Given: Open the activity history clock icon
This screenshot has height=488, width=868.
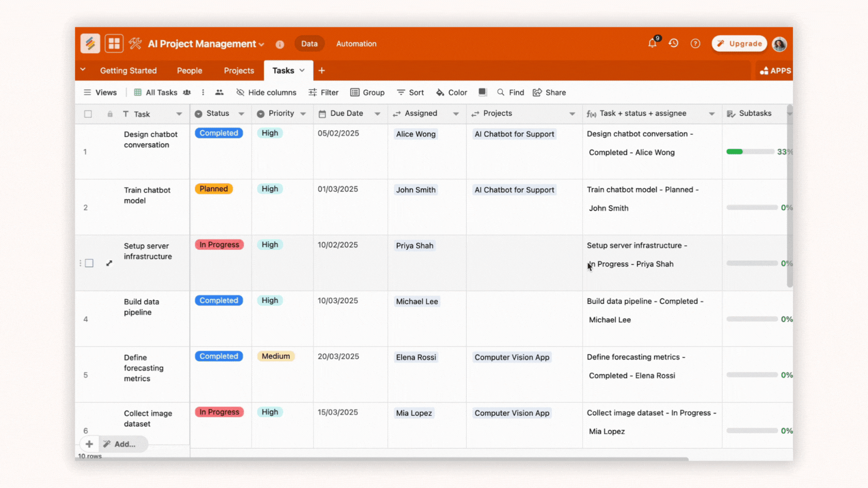Looking at the screenshot, I should pyautogui.click(x=673, y=43).
